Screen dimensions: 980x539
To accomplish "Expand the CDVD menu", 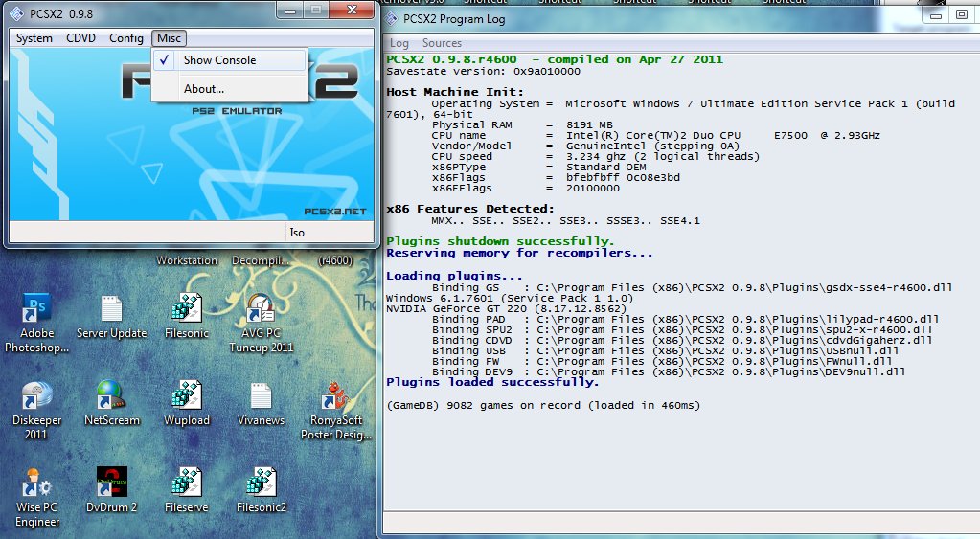I will tap(80, 38).
